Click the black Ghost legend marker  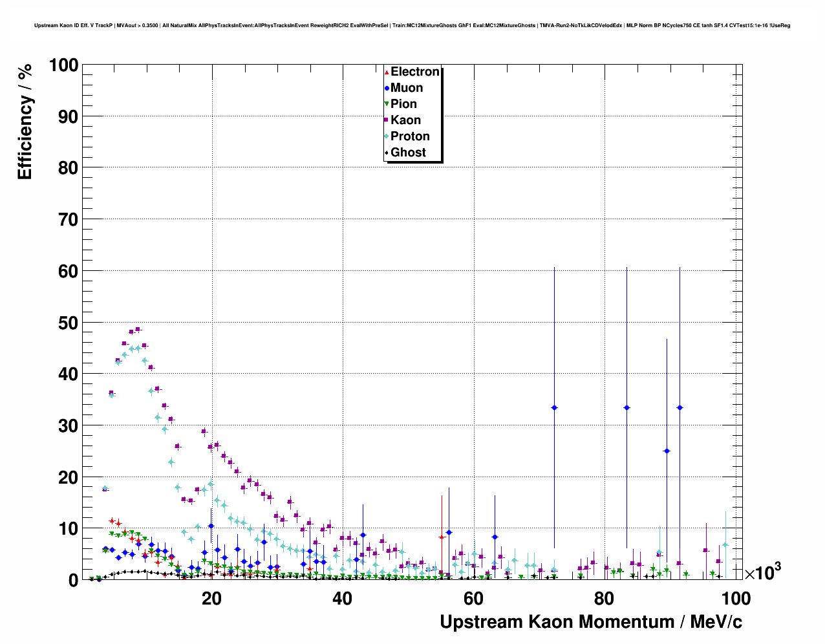(x=387, y=153)
